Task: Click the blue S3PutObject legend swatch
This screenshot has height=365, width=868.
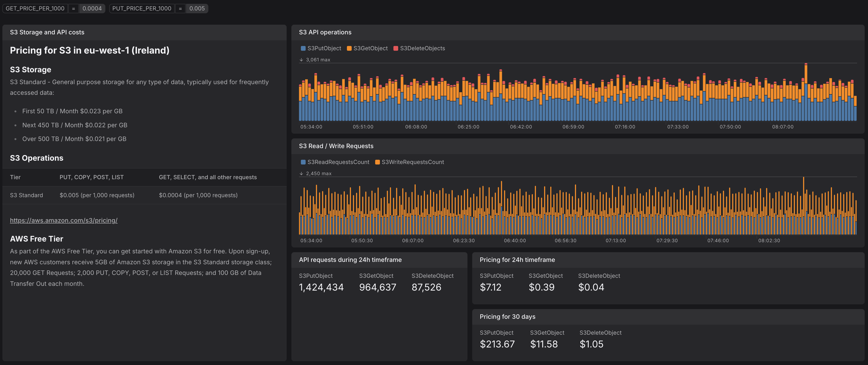Action: coord(303,49)
